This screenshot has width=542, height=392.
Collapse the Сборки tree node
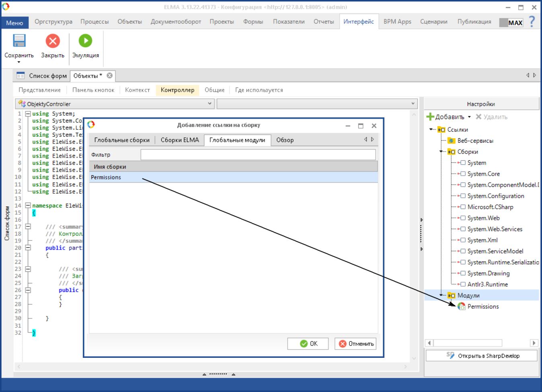coord(442,152)
